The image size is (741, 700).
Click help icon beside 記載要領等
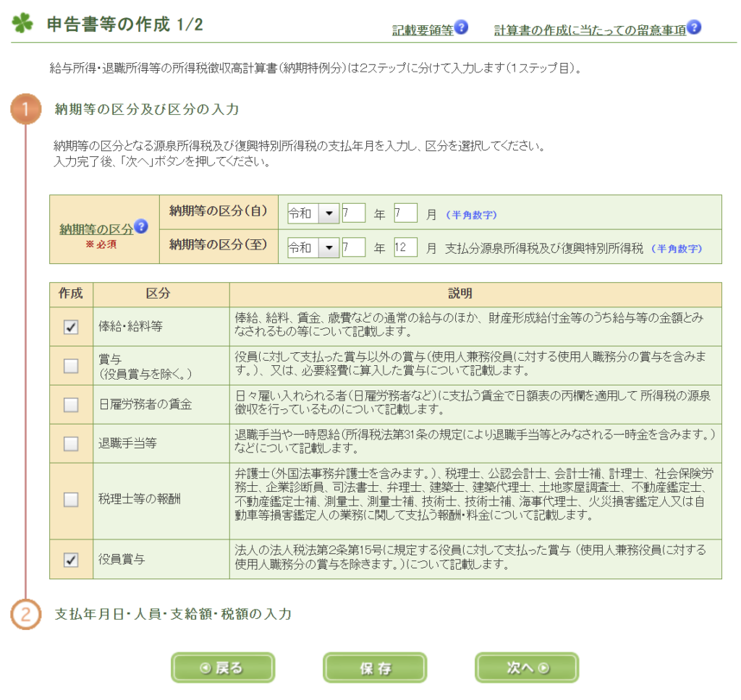(462, 28)
